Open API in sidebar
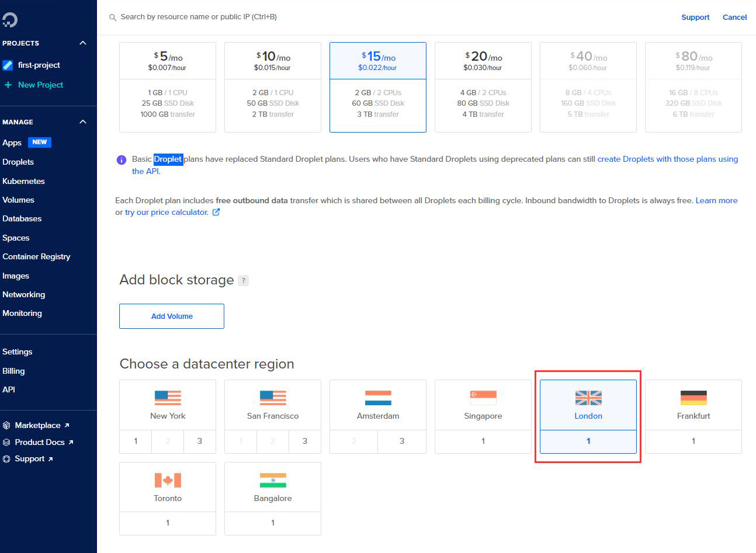Viewport: 756px width, 553px height. (x=9, y=389)
